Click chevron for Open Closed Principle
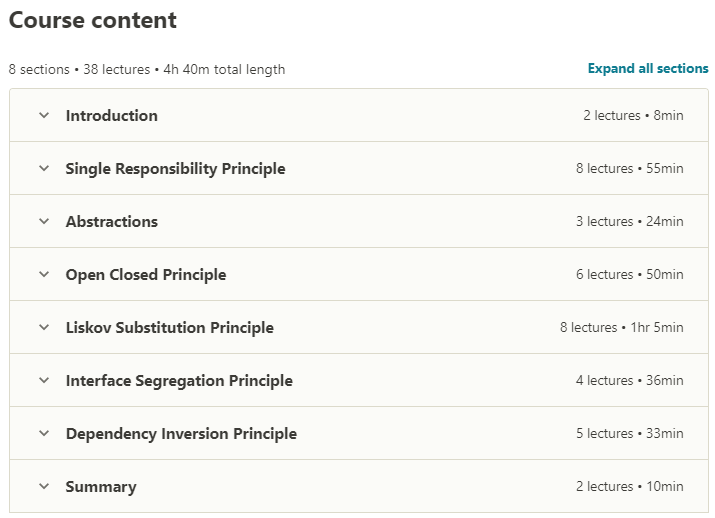 pos(44,274)
